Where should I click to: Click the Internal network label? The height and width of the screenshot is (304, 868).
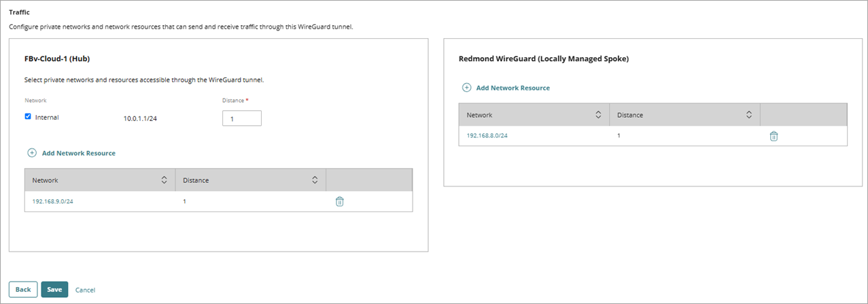coord(47,117)
